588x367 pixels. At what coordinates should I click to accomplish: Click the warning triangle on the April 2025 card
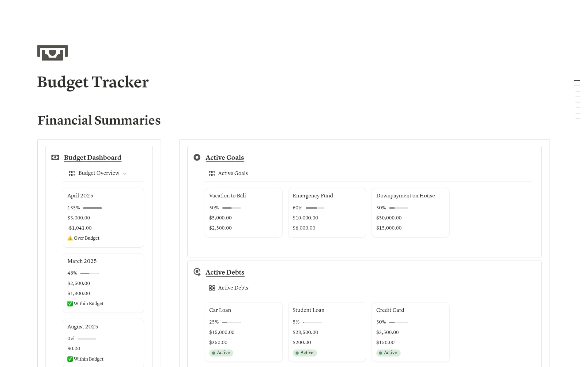click(x=70, y=238)
